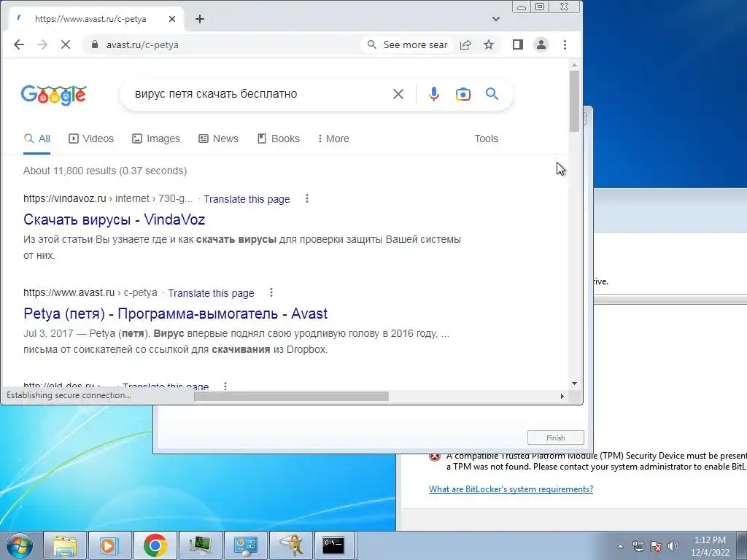Switch to the Images tab
This screenshot has width=747, height=560.
tap(156, 139)
